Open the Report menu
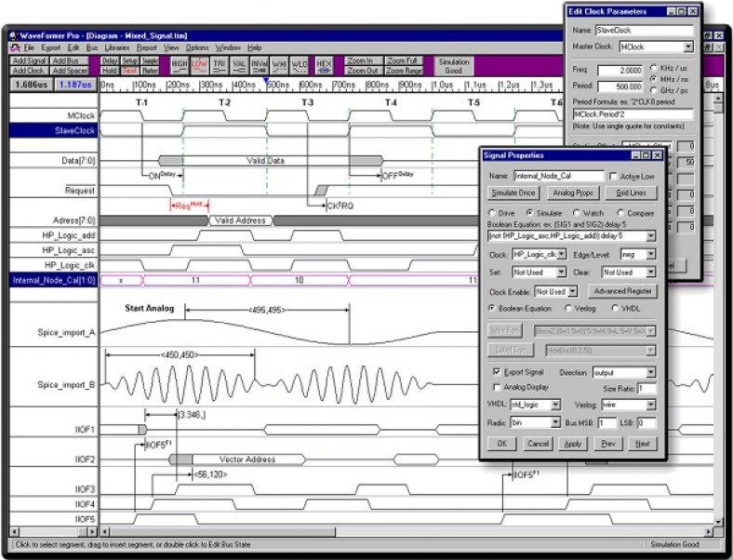Image resolution: width=733 pixels, height=560 pixels. (x=147, y=47)
